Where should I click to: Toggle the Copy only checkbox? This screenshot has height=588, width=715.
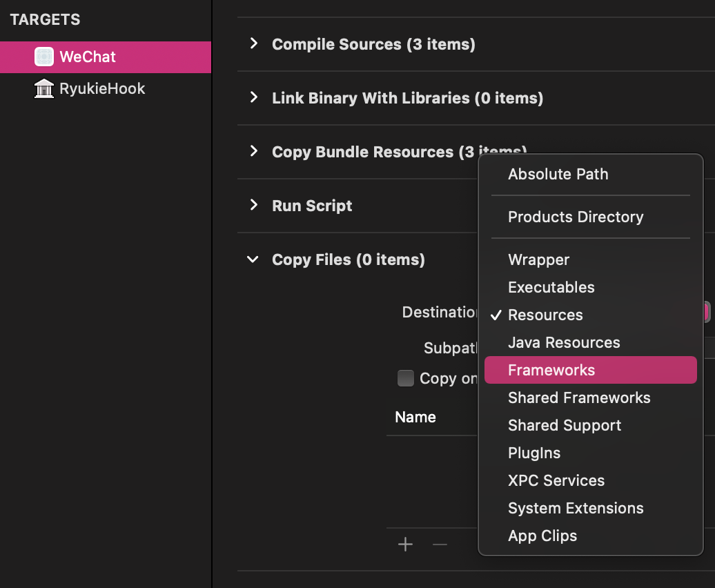coord(405,378)
